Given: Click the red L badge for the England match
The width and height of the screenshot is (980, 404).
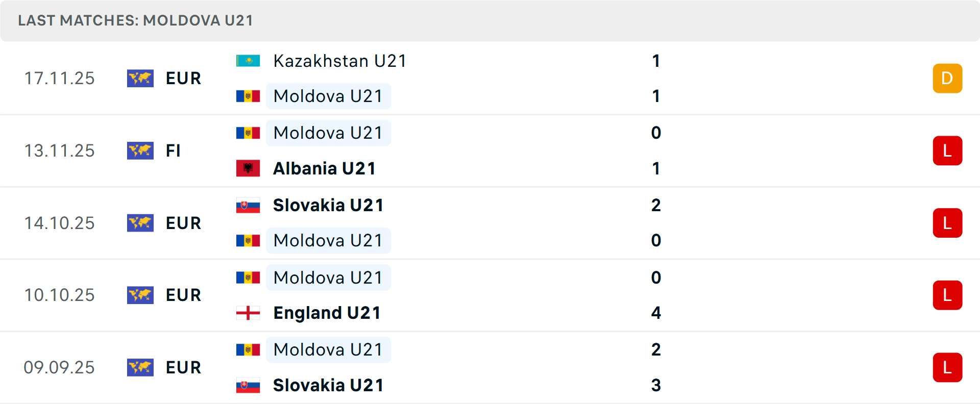Looking at the screenshot, I should point(948,295).
